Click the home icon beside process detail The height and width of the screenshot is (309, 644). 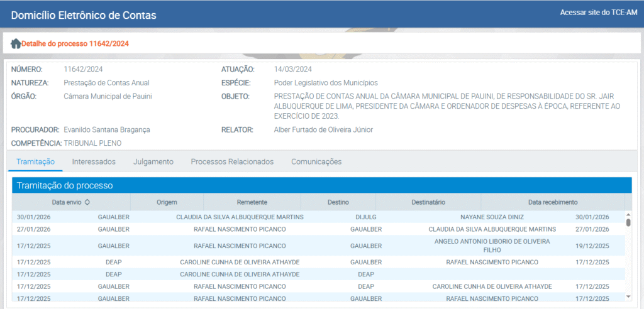[x=16, y=43]
